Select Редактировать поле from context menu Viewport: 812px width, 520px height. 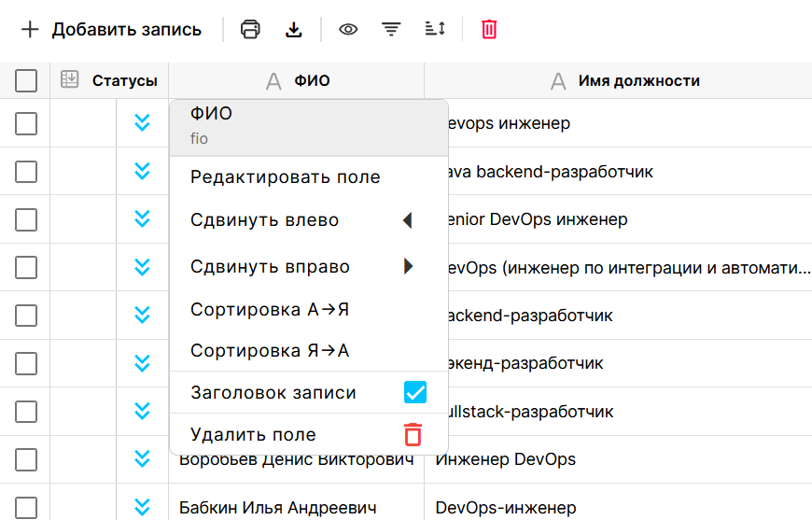285,177
